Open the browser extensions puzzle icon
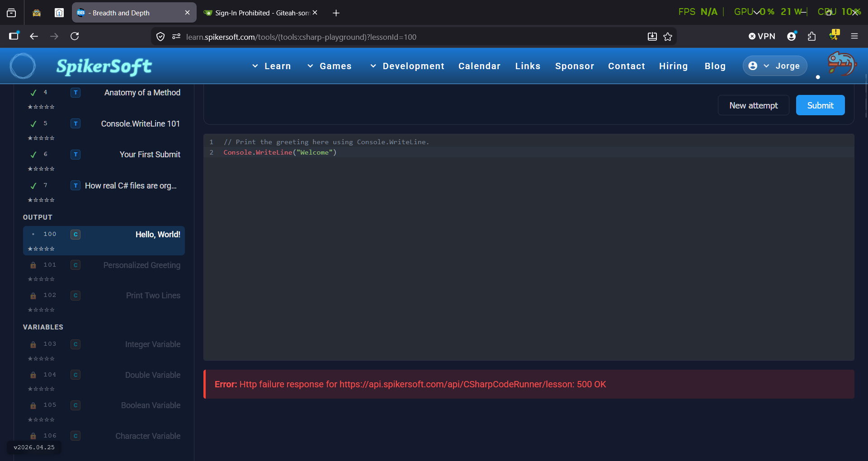Viewport: 868px width, 461px height. (x=812, y=36)
